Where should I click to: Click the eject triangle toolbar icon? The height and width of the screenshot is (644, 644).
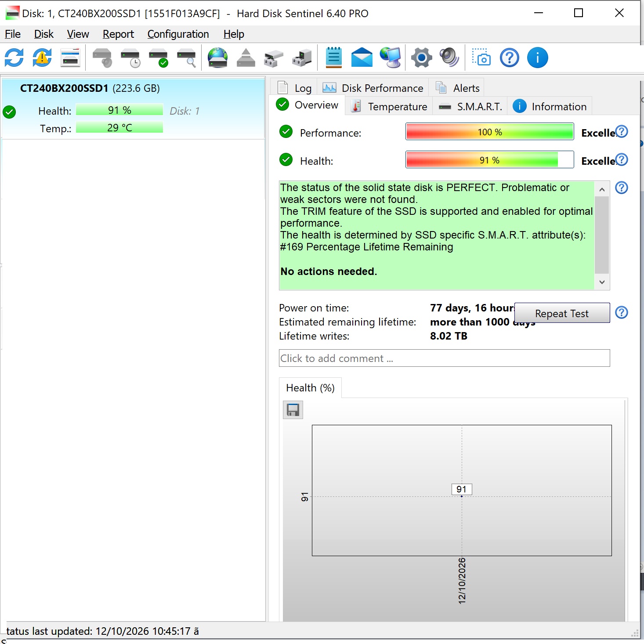tap(246, 58)
